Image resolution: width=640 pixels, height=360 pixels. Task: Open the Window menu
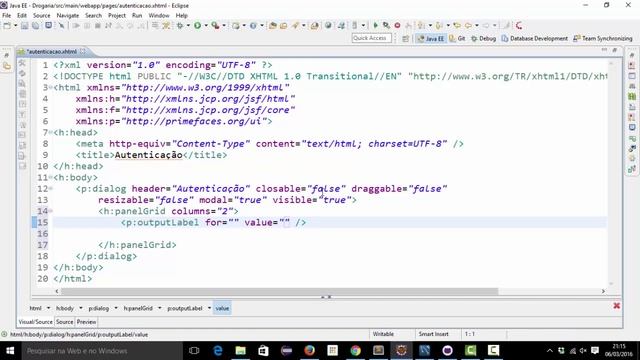(x=159, y=16)
